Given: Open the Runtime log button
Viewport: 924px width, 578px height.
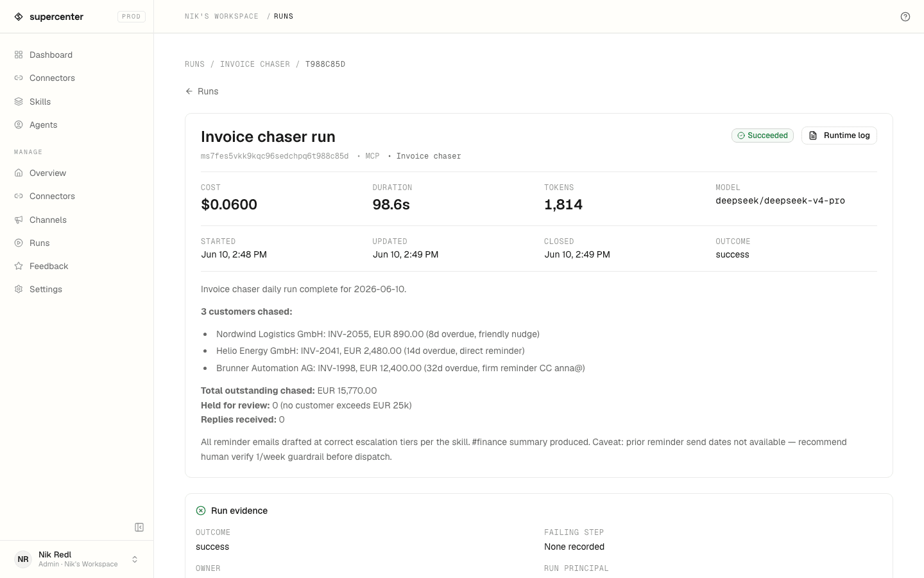Looking at the screenshot, I should (x=839, y=136).
